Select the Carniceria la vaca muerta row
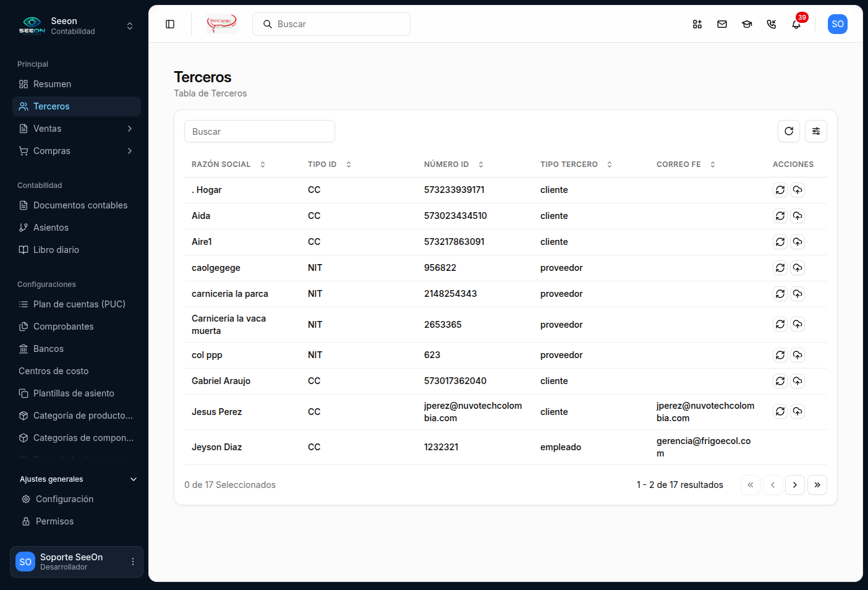The image size is (868, 590). coord(506,325)
